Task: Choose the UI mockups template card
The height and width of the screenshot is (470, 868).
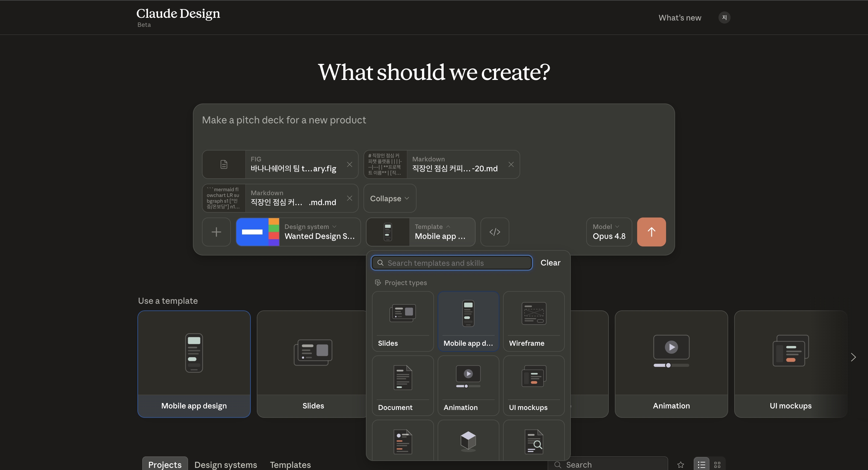Action: point(791,364)
